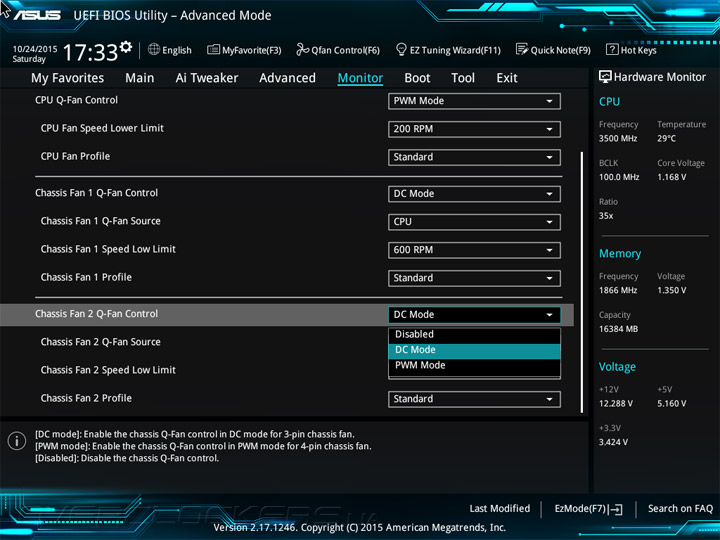Screen dimensions: 720x540
Task: Click English language selector
Action: 177,50
